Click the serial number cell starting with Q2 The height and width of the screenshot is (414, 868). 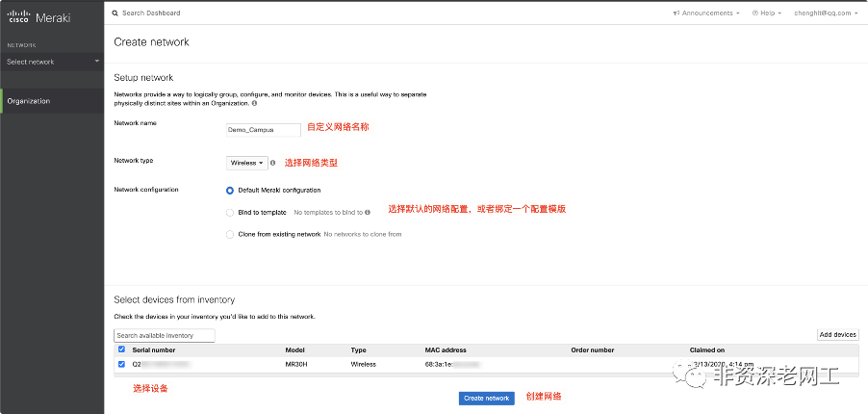[x=162, y=365]
